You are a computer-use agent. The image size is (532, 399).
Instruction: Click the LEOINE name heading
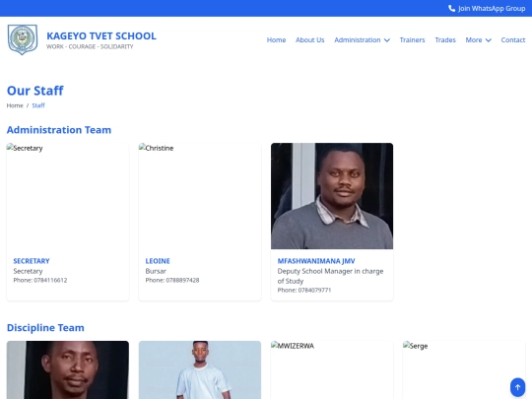(x=158, y=261)
